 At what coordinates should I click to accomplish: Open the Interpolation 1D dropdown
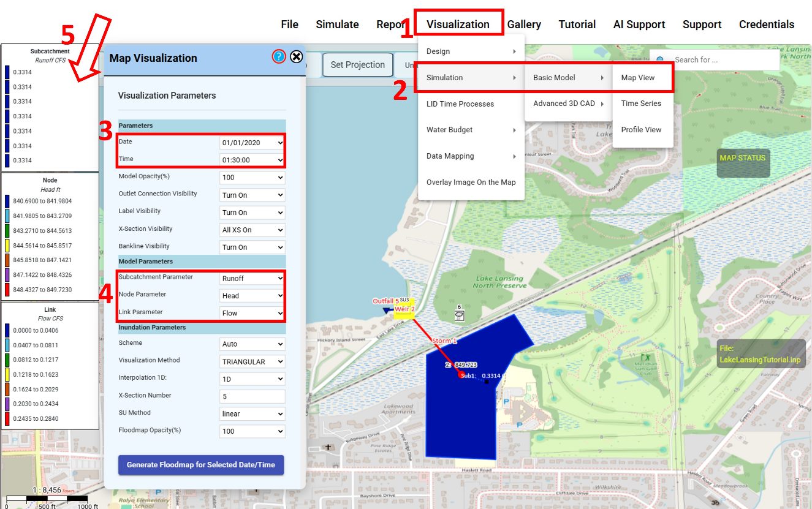click(x=252, y=379)
